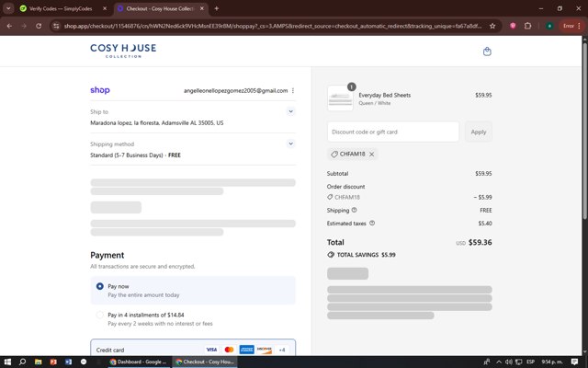Image resolution: width=588 pixels, height=368 pixels.
Task: Open browser extensions puzzle icon
Action: (527, 26)
